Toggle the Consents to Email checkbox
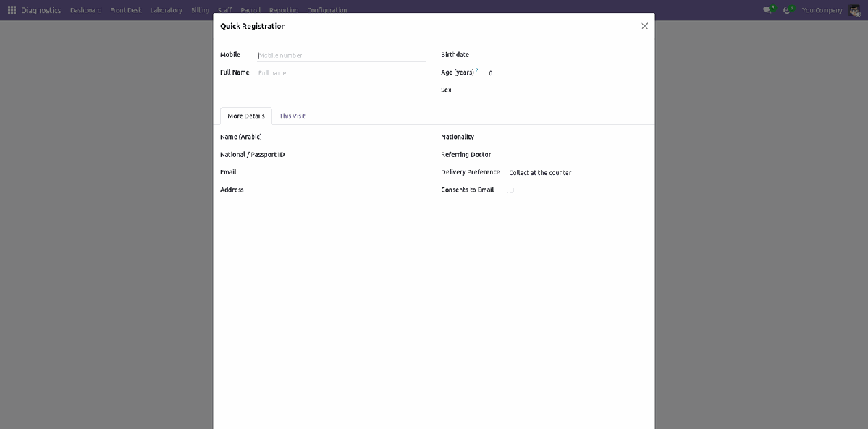The image size is (868, 429). click(510, 190)
